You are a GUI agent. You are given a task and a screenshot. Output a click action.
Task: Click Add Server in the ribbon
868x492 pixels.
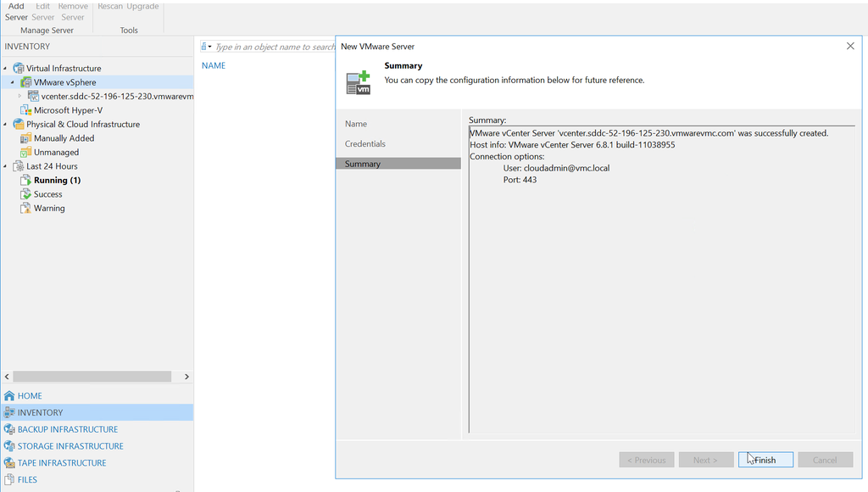pos(16,12)
